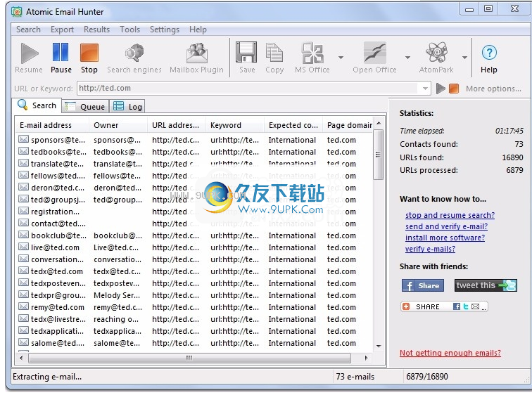The width and height of the screenshot is (532, 395).
Task: Select the 'reaching o...' owner cell
Action: pyautogui.click(x=116, y=319)
